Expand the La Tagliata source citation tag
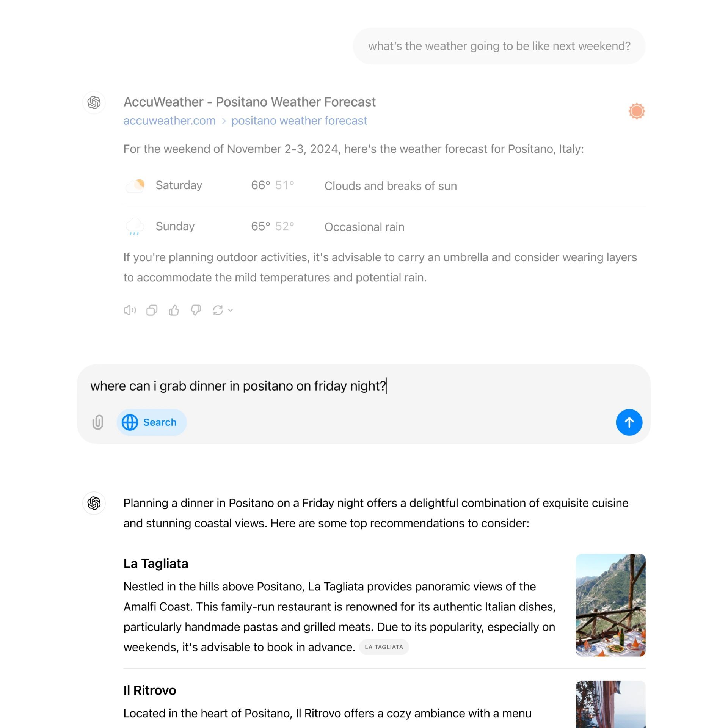 [x=383, y=646]
